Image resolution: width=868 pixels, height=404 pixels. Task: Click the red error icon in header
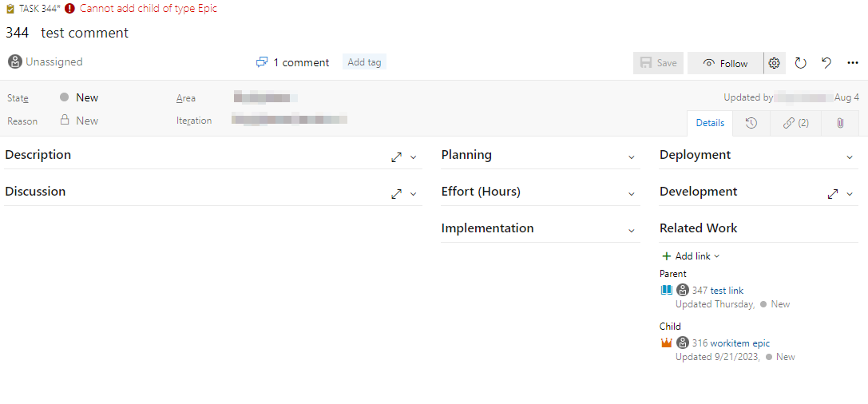point(70,9)
